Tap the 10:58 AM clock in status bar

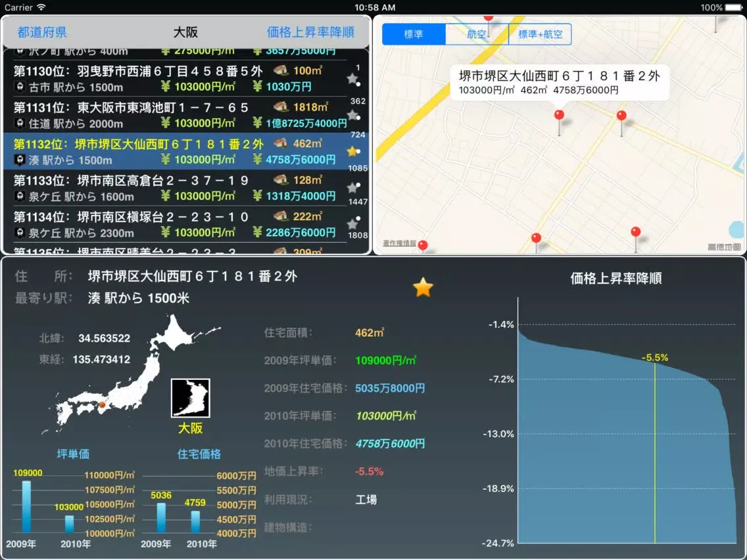pyautogui.click(x=375, y=7)
